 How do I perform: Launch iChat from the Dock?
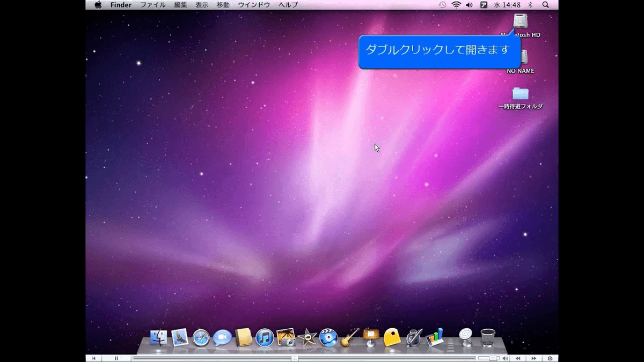(x=222, y=338)
